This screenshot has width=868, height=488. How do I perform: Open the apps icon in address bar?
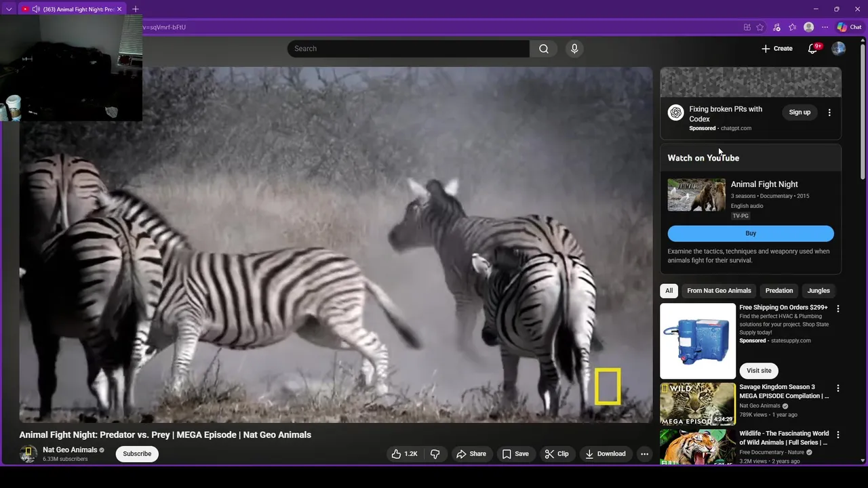[x=747, y=27]
